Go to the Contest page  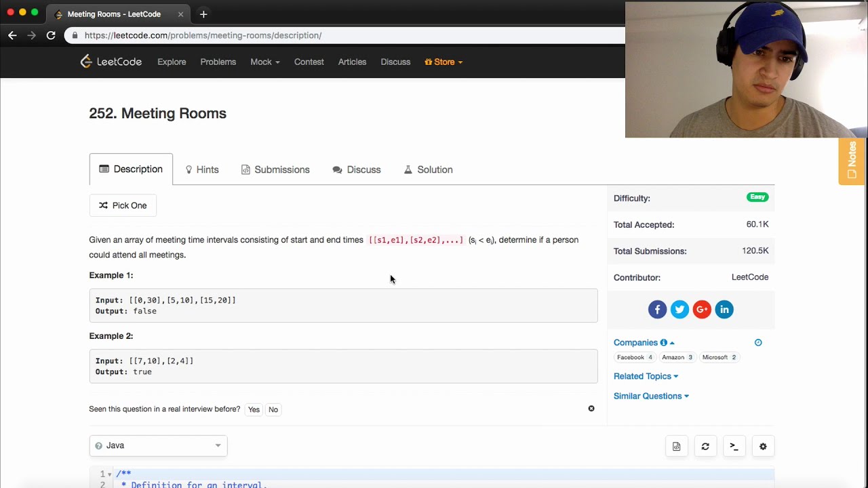[309, 62]
